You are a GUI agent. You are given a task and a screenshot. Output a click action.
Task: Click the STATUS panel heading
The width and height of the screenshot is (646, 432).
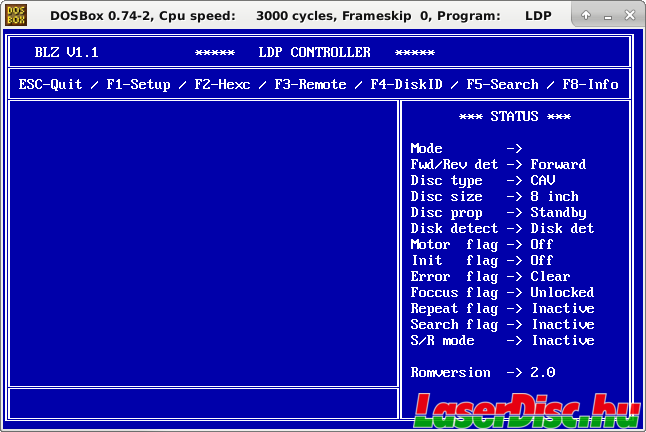coord(515,117)
